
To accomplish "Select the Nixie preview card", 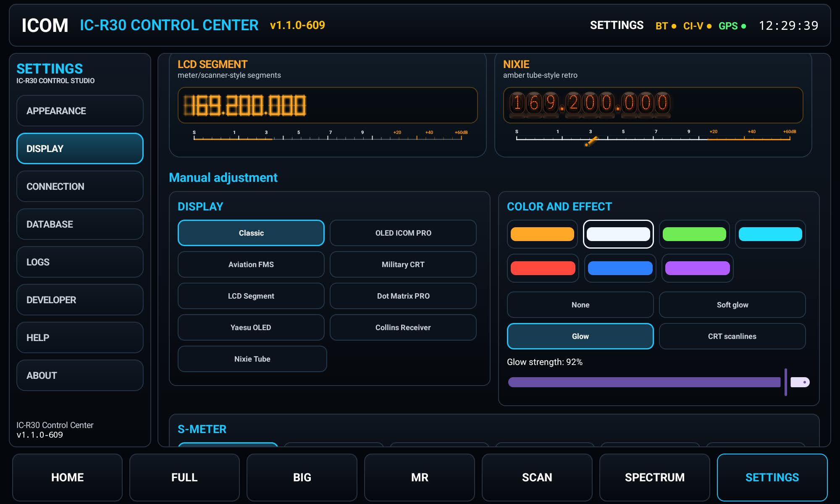I will [653, 105].
